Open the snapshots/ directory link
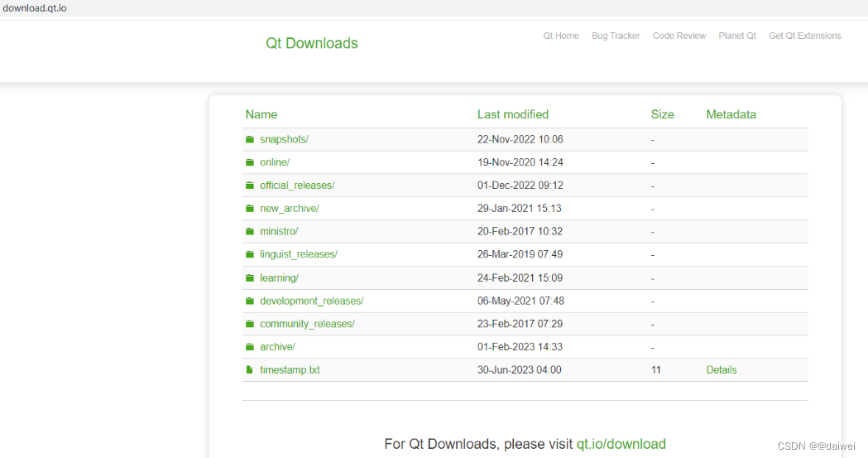The width and height of the screenshot is (868, 458). [284, 140]
